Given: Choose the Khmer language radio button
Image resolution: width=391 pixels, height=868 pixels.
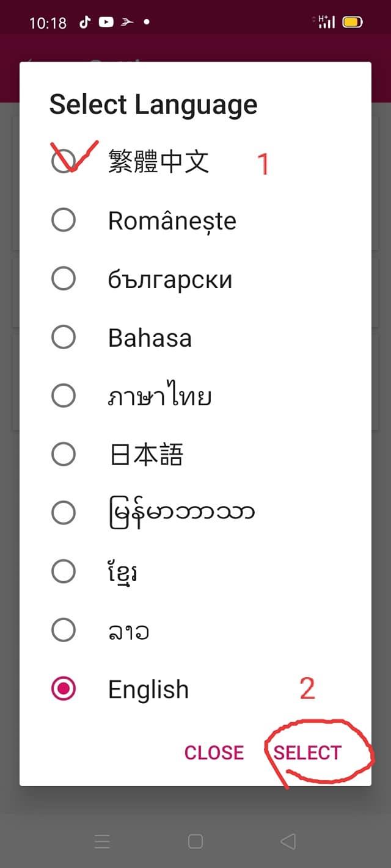Looking at the screenshot, I should pyautogui.click(x=64, y=571).
